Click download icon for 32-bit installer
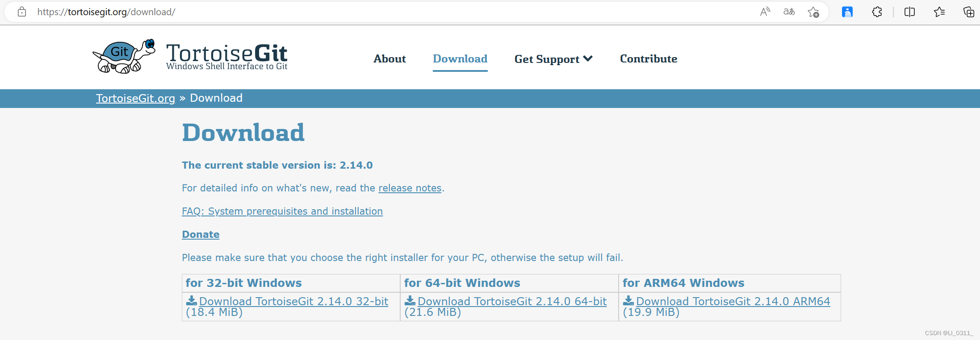 point(192,301)
